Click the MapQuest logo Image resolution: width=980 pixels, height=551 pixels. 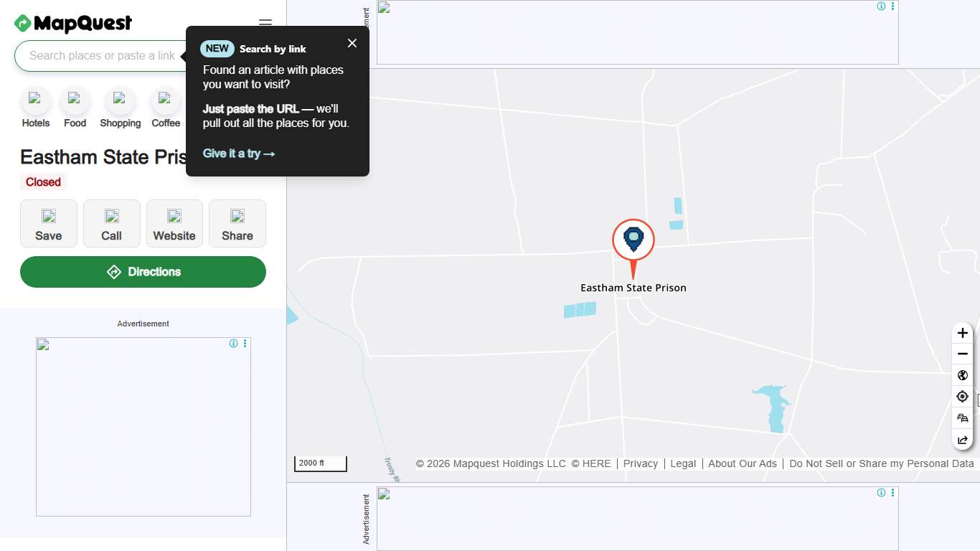72,23
